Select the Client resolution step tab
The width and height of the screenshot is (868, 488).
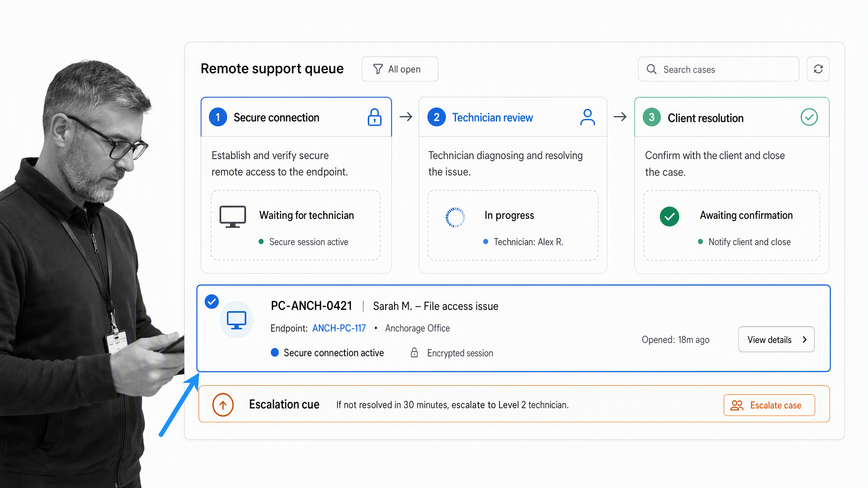click(732, 117)
